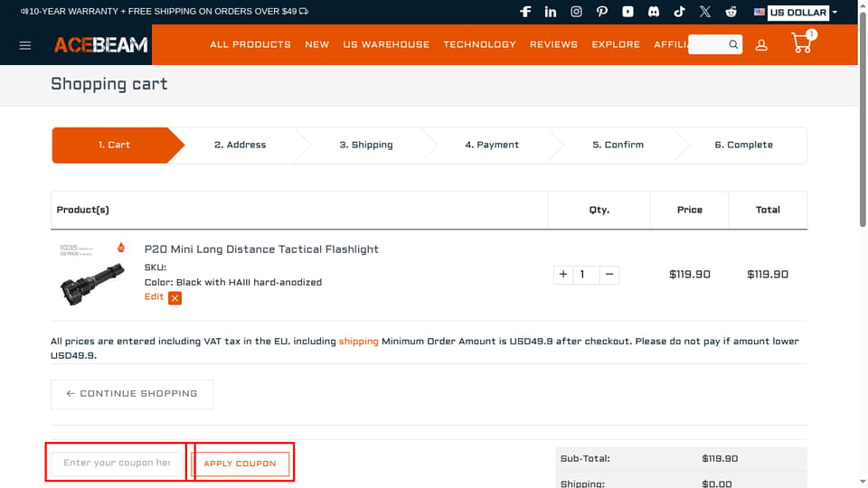Open P20 Mini Long Distance Tactical Flashlight link

click(261, 249)
